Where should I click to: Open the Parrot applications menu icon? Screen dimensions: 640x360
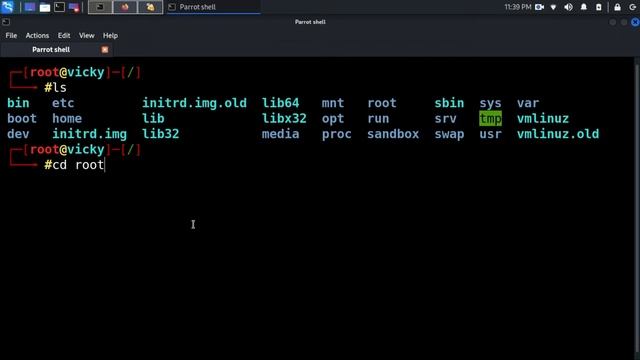pyautogui.click(x=8, y=7)
